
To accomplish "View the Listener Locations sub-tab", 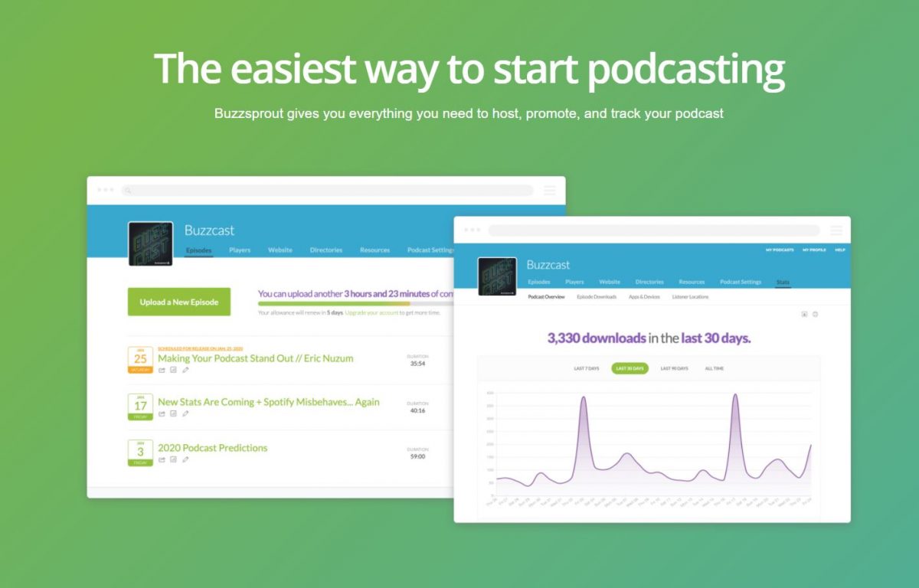I will pyautogui.click(x=689, y=297).
